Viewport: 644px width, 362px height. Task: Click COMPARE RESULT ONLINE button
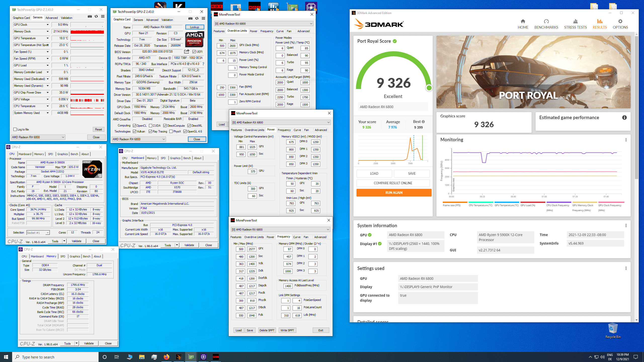(x=393, y=183)
